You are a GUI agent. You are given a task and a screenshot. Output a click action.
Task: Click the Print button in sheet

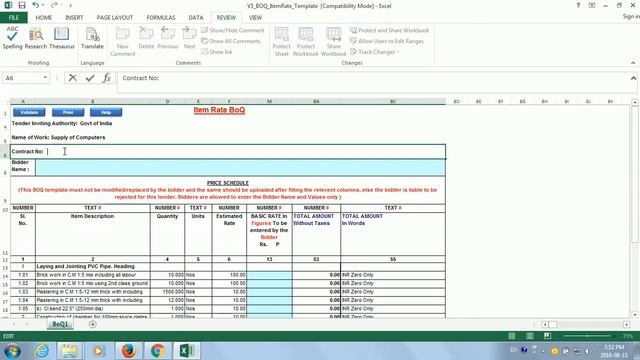coord(68,112)
